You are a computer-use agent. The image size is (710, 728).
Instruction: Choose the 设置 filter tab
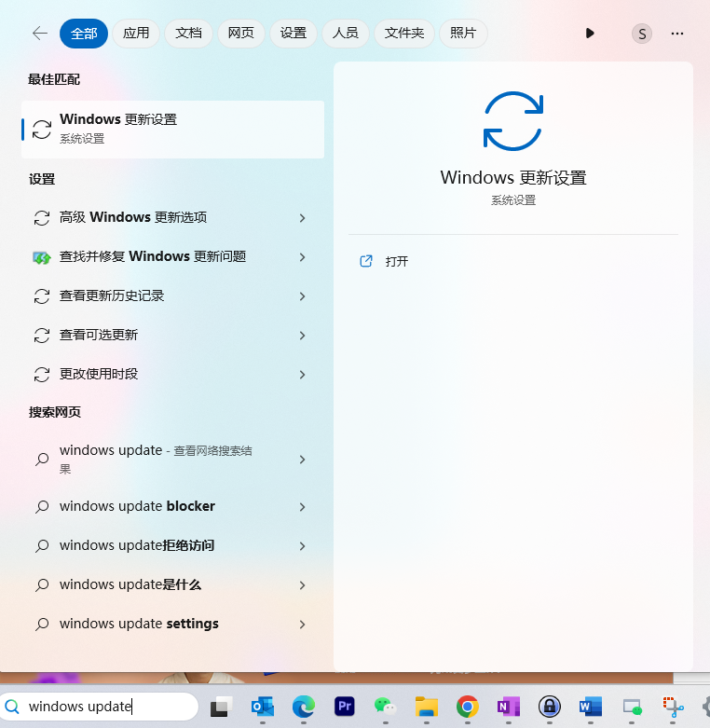point(294,34)
